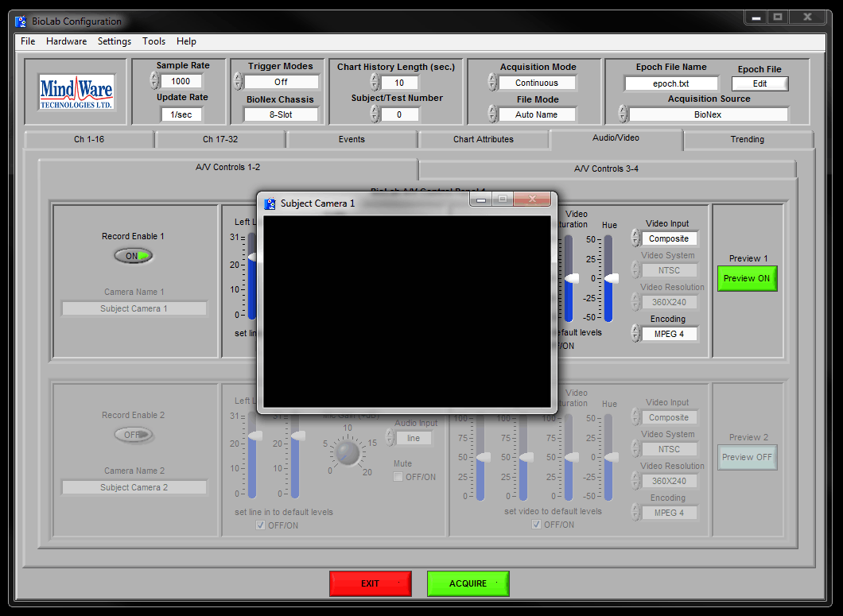Open the Help menu
843x616 pixels.
pos(186,41)
